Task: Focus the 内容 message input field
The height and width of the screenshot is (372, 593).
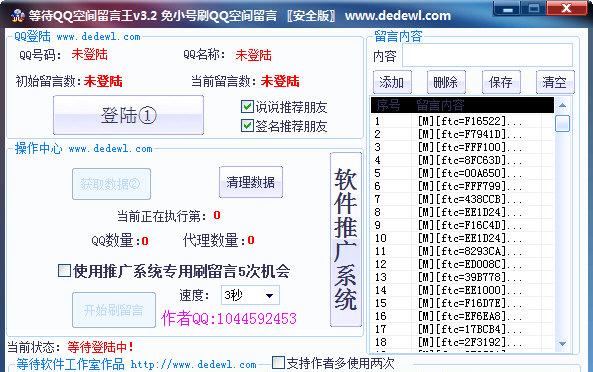Action: pyautogui.click(x=487, y=55)
